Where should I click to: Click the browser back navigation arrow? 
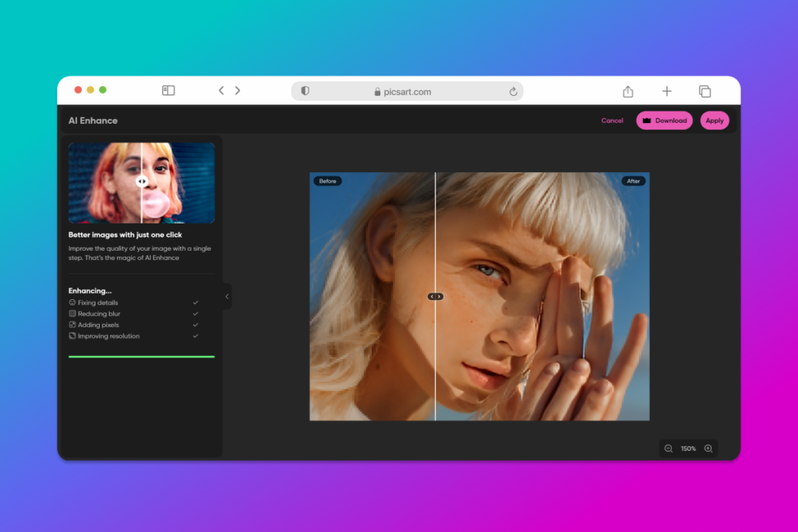pyautogui.click(x=221, y=90)
